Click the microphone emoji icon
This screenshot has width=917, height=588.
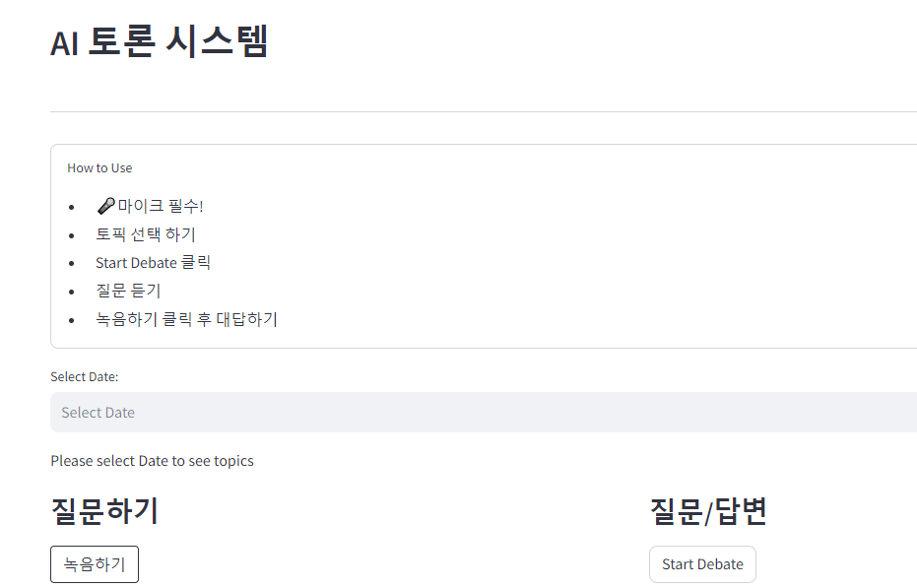(x=105, y=206)
